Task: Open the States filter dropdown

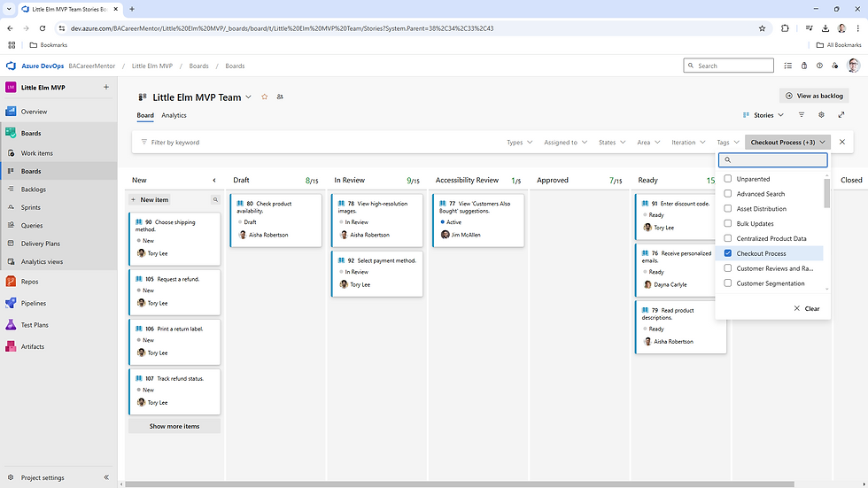Action: click(612, 143)
